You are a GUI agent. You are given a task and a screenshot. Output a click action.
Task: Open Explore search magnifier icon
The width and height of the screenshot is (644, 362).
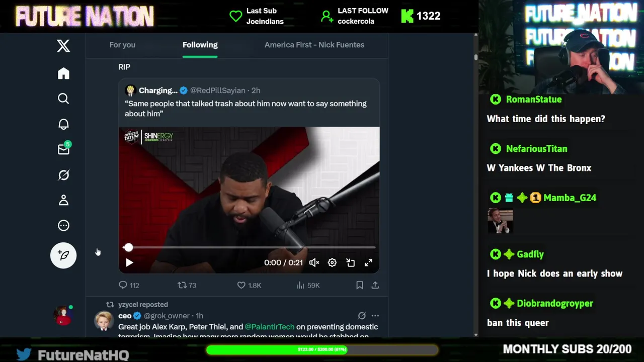(x=63, y=99)
